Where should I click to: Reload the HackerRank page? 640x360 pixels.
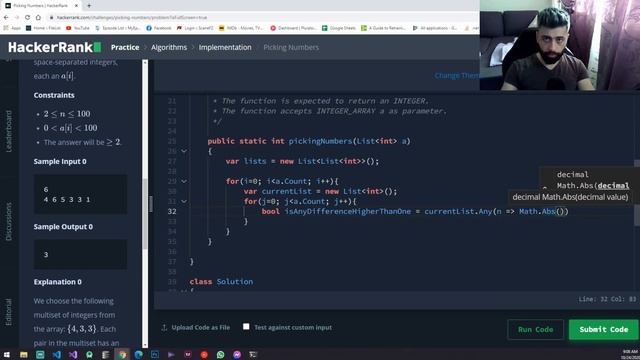click(x=27, y=18)
